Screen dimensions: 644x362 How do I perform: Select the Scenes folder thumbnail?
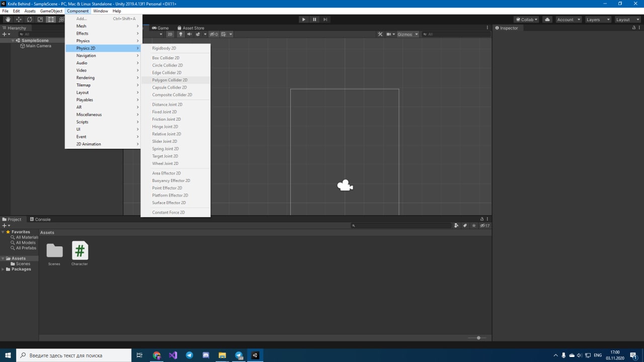[x=54, y=250]
